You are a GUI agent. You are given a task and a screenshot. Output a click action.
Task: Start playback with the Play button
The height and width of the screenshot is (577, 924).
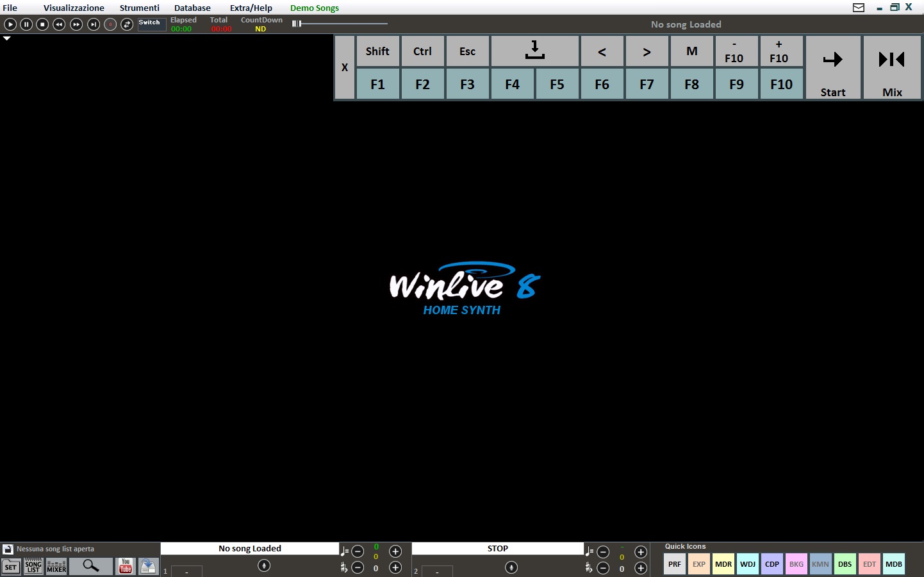point(10,24)
